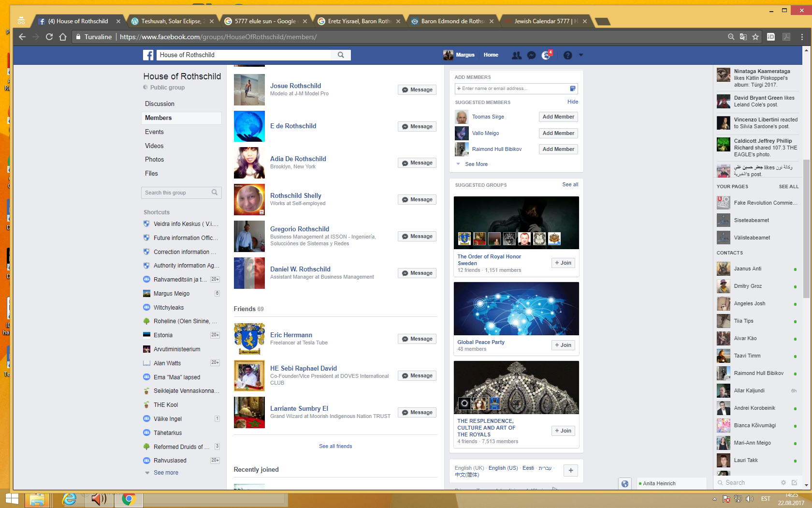Screen dimensions: 812x508
Task: Add Toomas Sirge as a member
Action: [558, 117]
